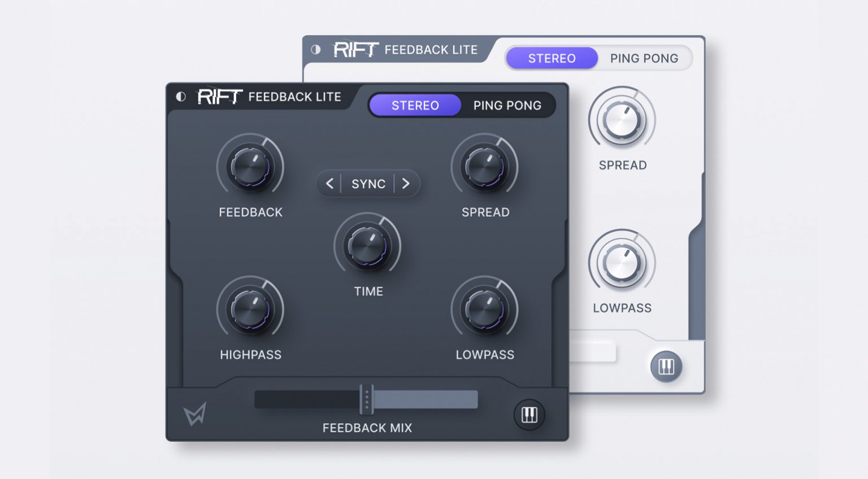Switch to PING PONG in dark plugin

(507, 105)
